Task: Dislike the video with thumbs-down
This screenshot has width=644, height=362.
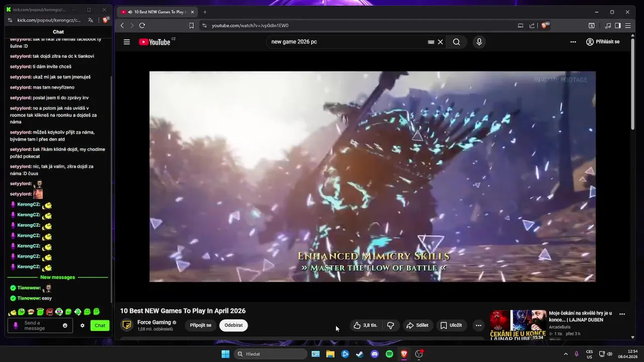Action: pyautogui.click(x=390, y=325)
